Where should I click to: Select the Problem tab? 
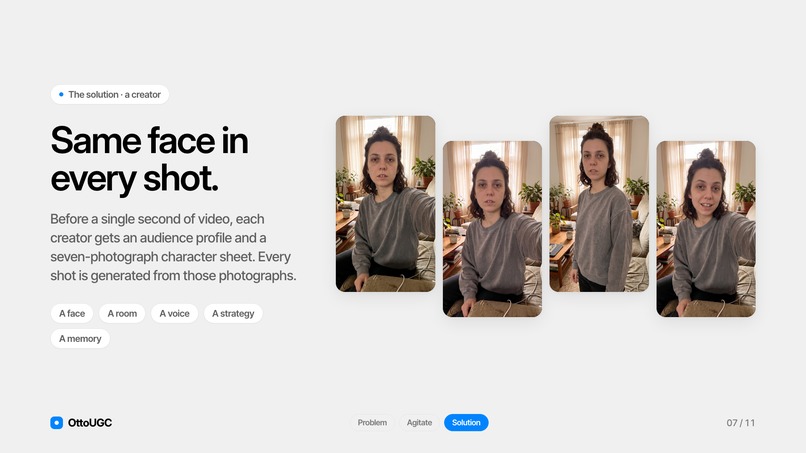tap(372, 423)
